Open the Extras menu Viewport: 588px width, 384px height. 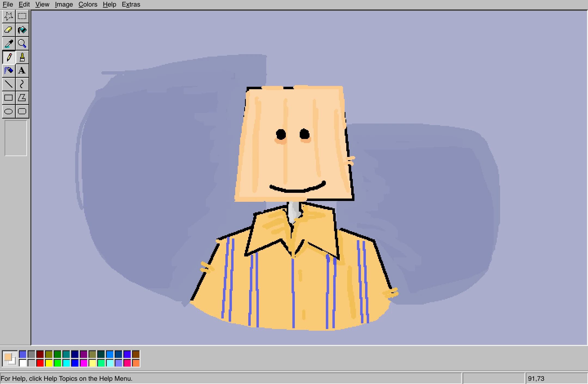131,4
